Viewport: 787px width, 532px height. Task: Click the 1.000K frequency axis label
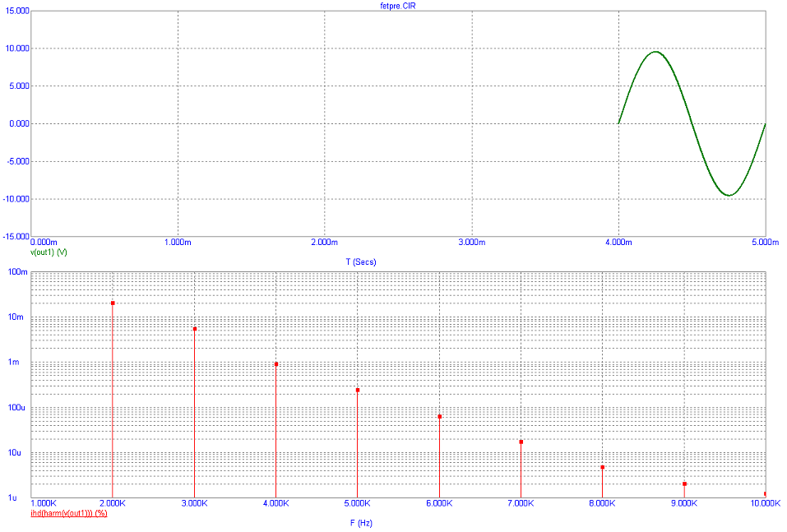[x=44, y=503]
